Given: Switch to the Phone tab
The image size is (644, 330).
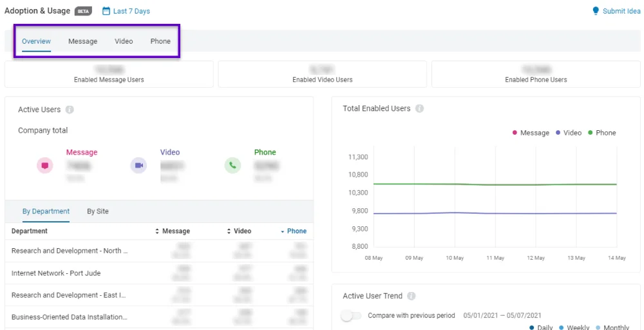Looking at the screenshot, I should (x=160, y=41).
